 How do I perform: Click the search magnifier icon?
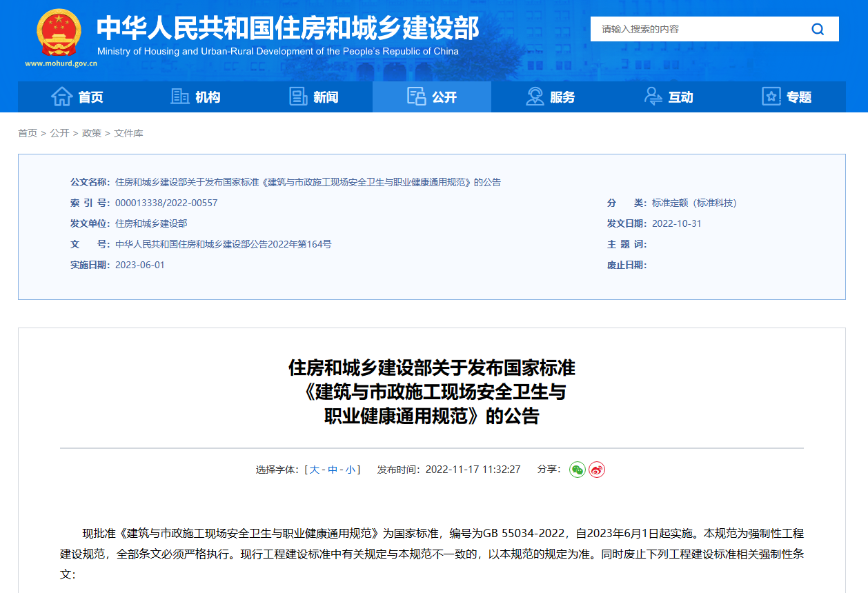pos(818,29)
